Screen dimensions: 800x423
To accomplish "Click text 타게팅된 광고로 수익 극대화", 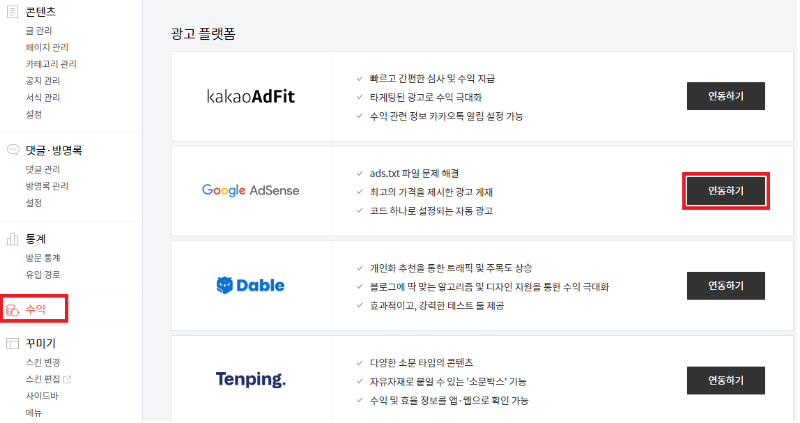I will (x=426, y=97).
